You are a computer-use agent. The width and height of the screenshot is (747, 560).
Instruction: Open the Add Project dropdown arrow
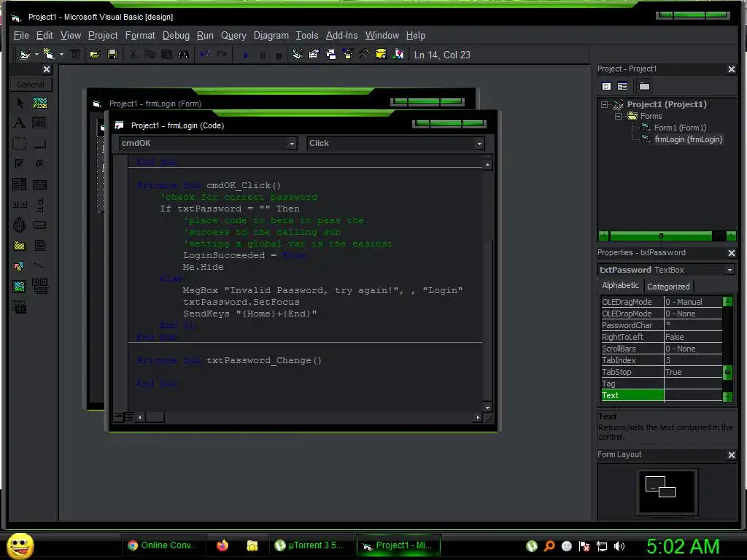click(x=36, y=54)
